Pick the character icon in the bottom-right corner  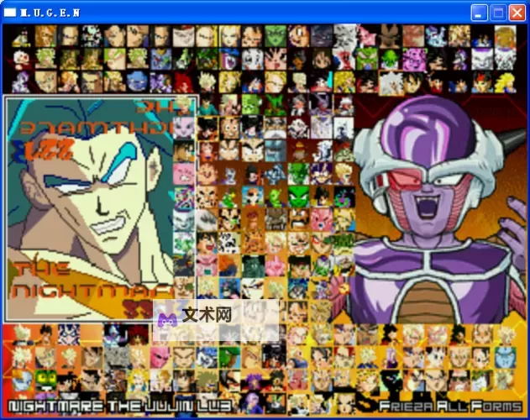504,381
